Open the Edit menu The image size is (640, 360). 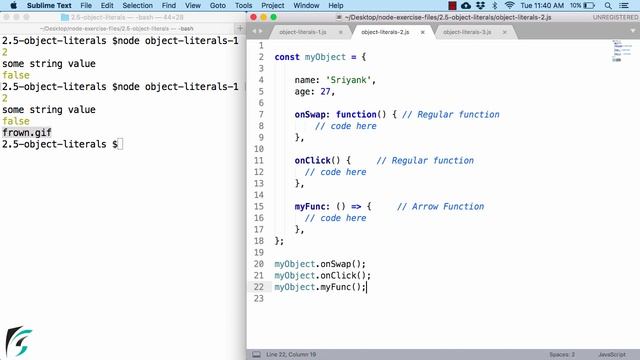(x=107, y=5)
